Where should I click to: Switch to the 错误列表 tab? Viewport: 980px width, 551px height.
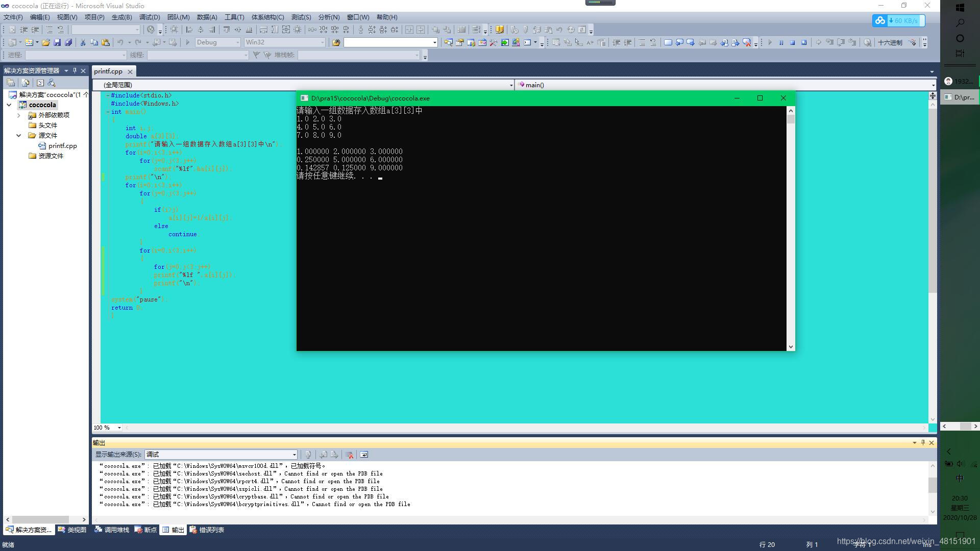coord(207,530)
